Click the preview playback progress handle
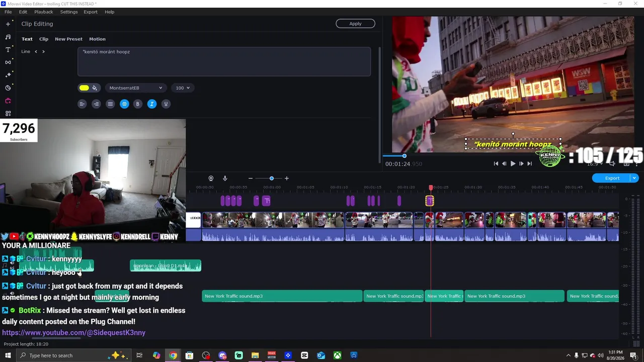Image resolution: width=644 pixels, height=362 pixels. 404,156
